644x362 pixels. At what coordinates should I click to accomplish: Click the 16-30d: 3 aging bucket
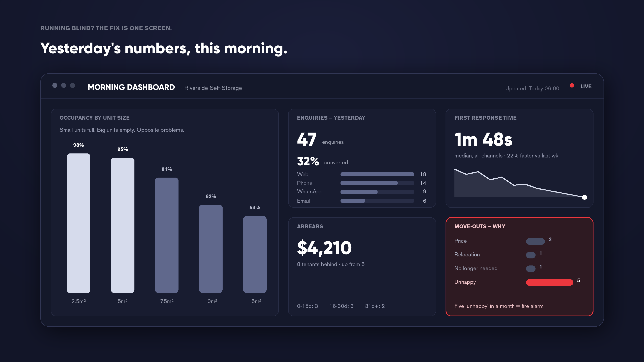[341, 306]
